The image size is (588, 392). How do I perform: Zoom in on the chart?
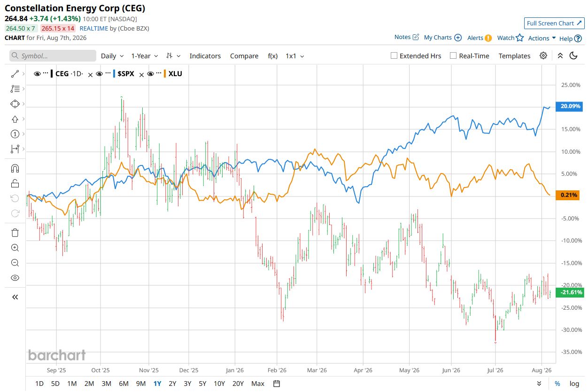click(x=15, y=248)
